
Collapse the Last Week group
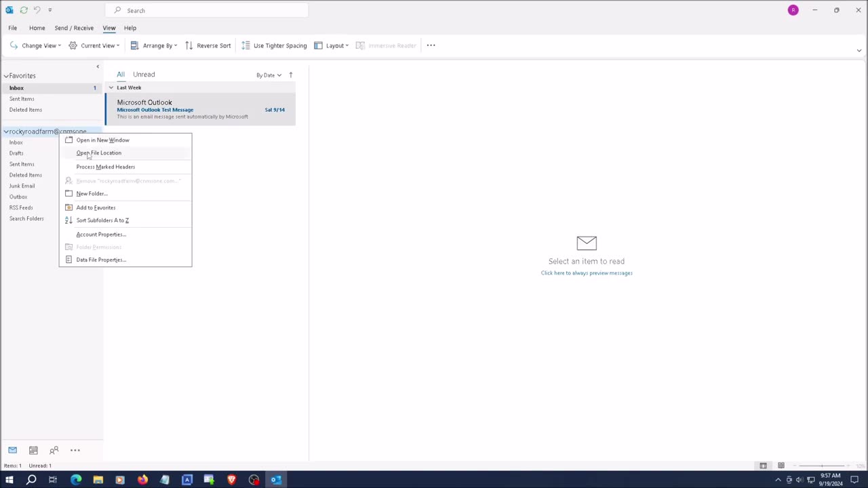coord(111,87)
